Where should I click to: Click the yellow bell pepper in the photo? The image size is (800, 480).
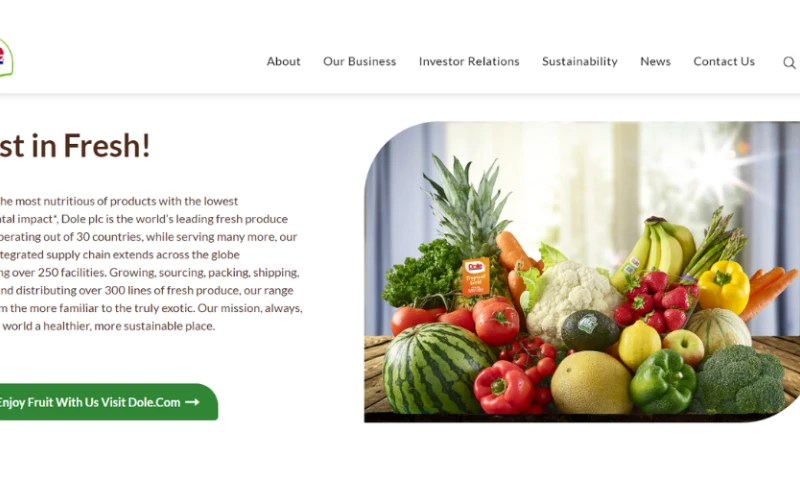coord(723,287)
